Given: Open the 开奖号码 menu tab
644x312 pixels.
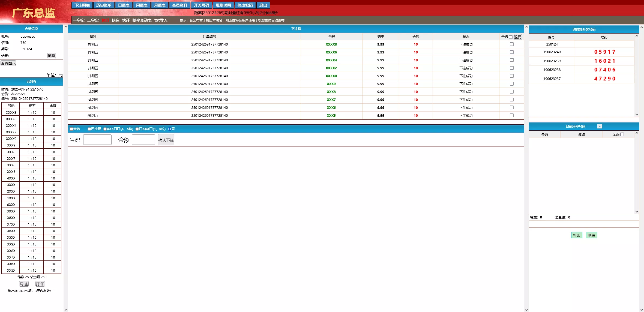Looking at the screenshot, I should pos(201,5).
